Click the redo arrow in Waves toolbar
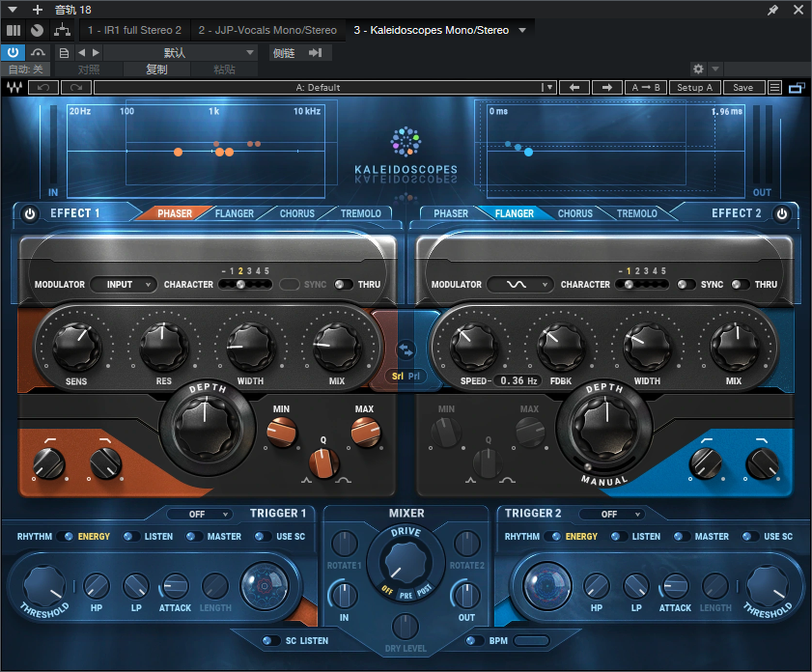 point(76,88)
